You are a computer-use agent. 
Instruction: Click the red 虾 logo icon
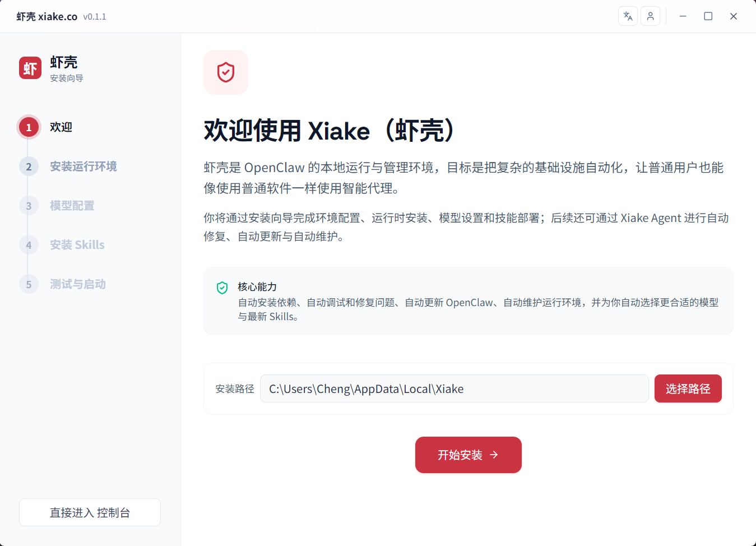click(30, 68)
